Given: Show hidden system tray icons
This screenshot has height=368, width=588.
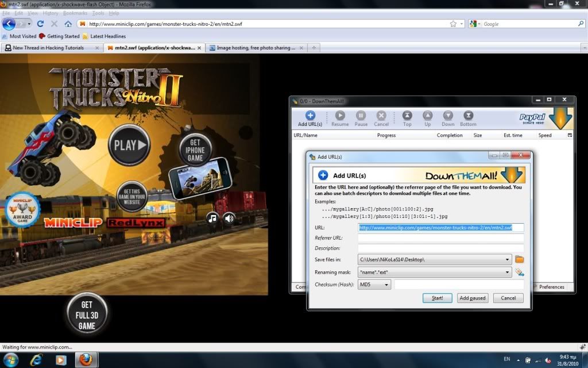Looking at the screenshot, I should click(519, 360).
